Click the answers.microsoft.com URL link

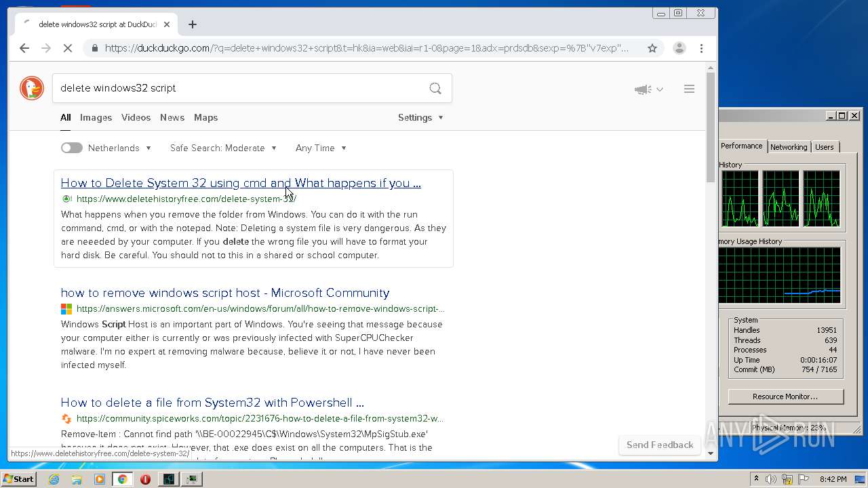(x=260, y=308)
